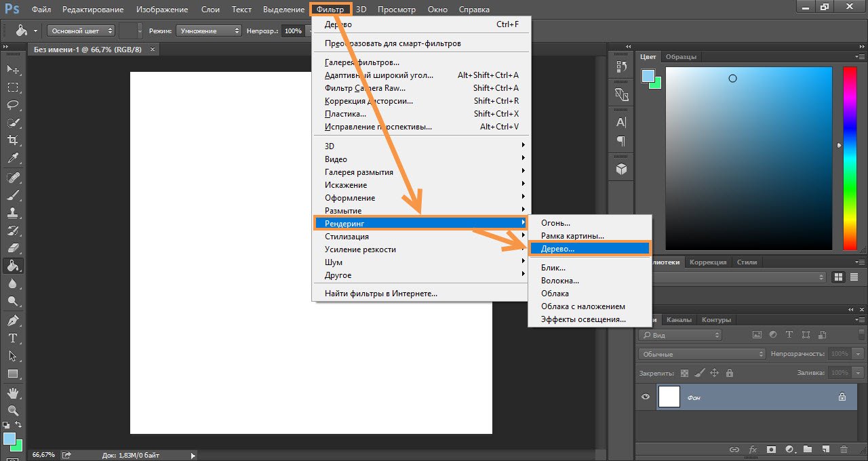Viewport: 868px width, 461px height.
Task: Hide the Фон layer with eye icon
Action: pos(646,397)
